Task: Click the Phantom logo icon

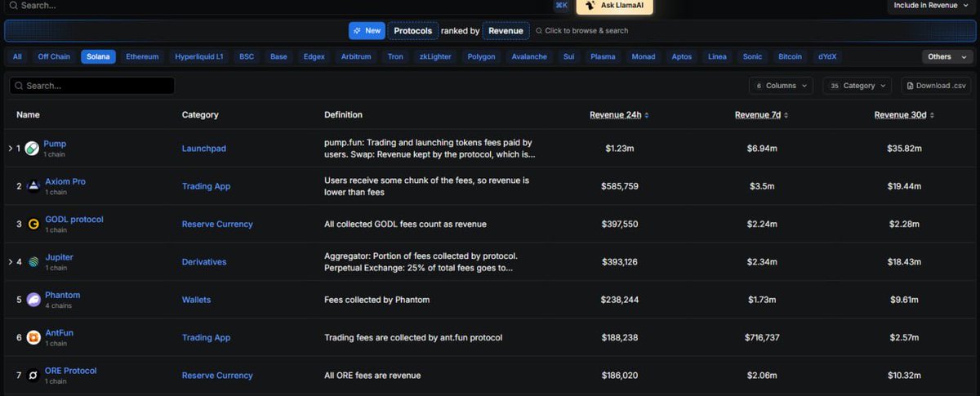Action: click(33, 300)
